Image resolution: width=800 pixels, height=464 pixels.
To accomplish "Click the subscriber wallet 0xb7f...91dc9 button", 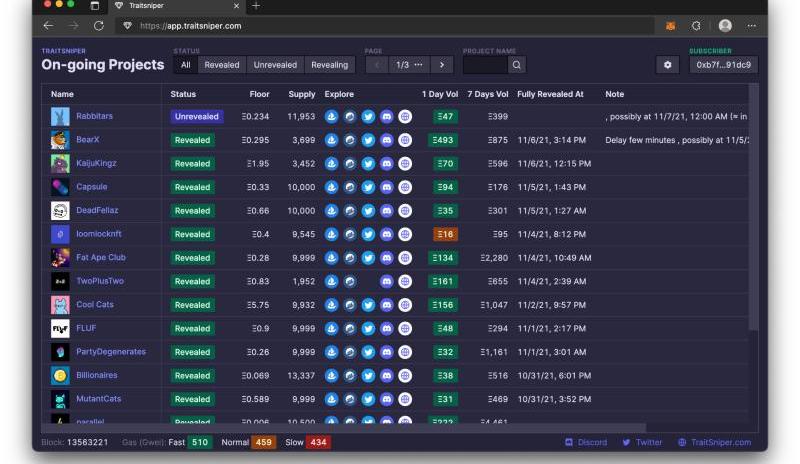I will pos(724,65).
